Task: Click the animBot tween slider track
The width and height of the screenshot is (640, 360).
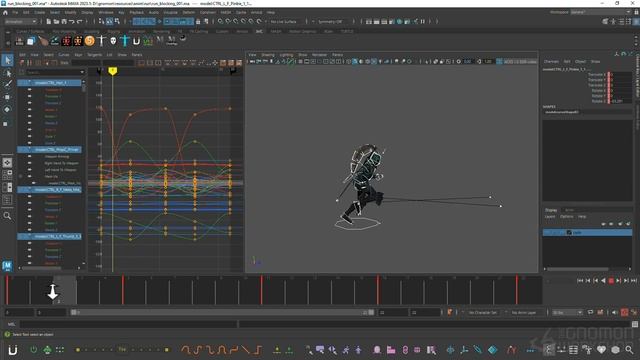Action: click(x=122, y=349)
